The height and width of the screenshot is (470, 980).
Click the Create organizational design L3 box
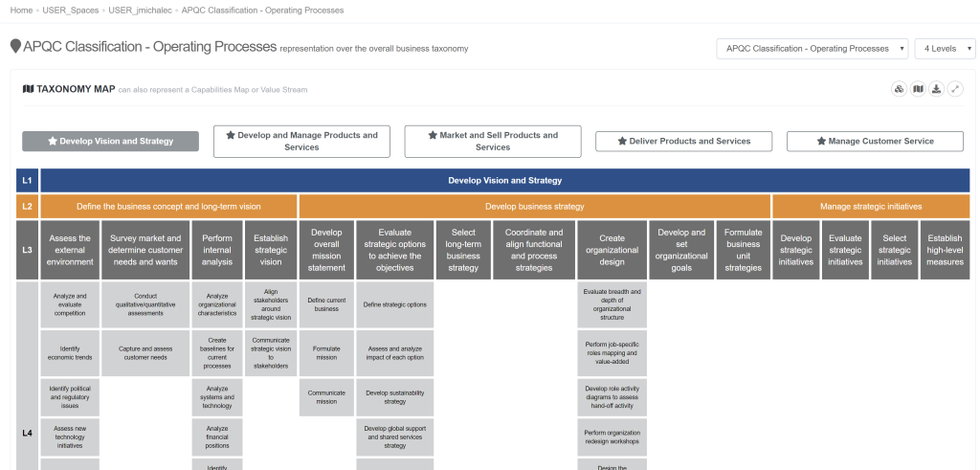point(612,250)
